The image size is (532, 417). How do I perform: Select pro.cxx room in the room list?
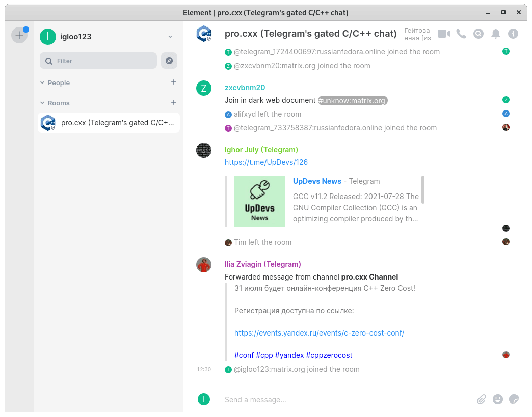[109, 123]
